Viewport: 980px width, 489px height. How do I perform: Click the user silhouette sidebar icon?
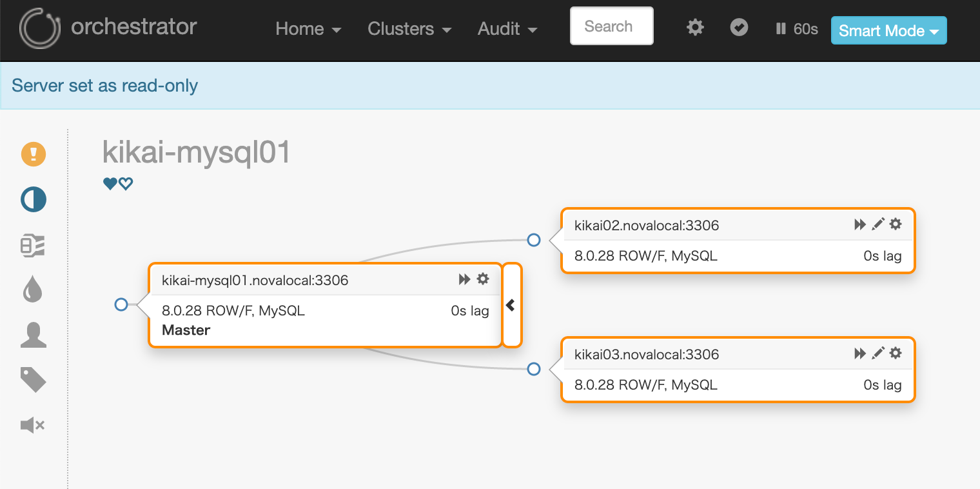pos(34,335)
